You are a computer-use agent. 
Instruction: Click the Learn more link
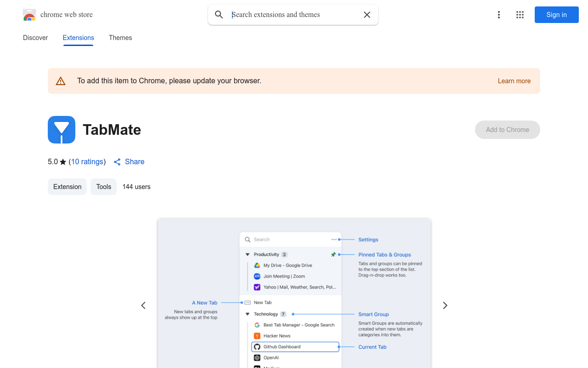514,81
